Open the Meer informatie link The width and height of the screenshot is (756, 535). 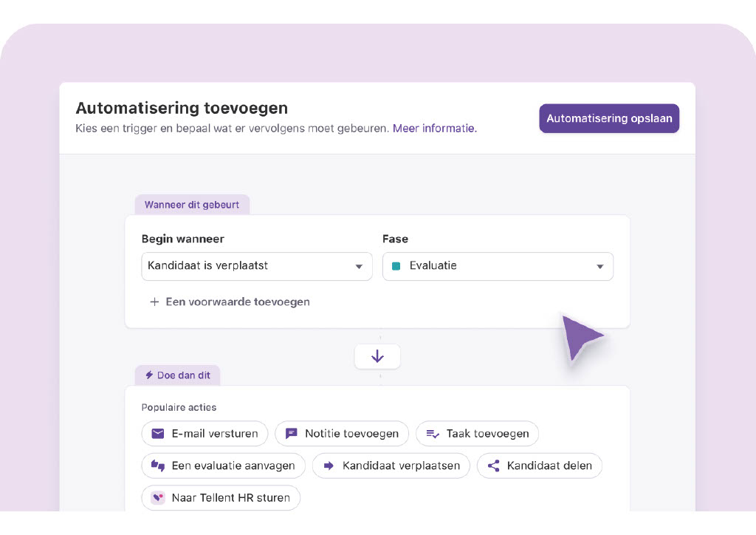point(433,128)
